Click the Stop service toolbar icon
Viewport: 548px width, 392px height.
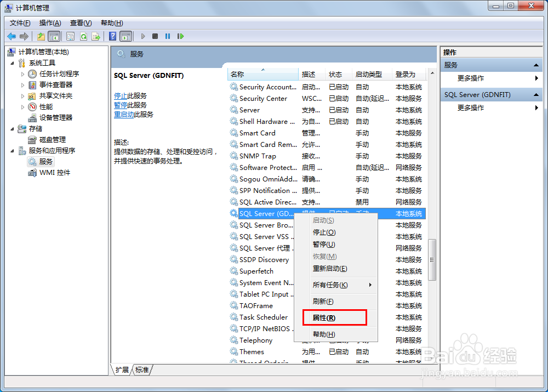155,36
